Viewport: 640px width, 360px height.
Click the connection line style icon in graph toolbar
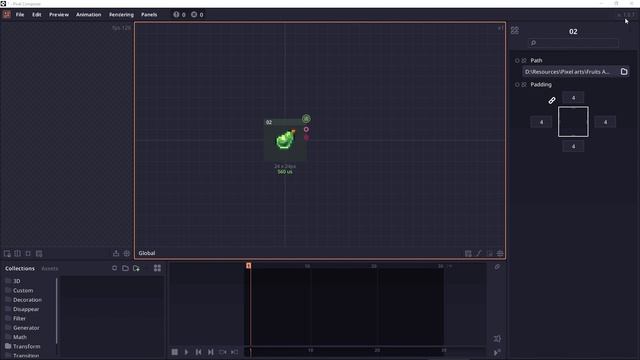click(479, 253)
